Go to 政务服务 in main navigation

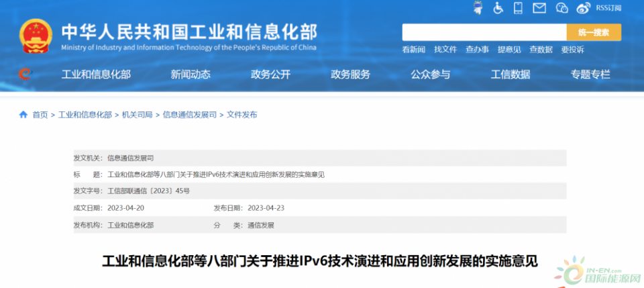pyautogui.click(x=350, y=75)
